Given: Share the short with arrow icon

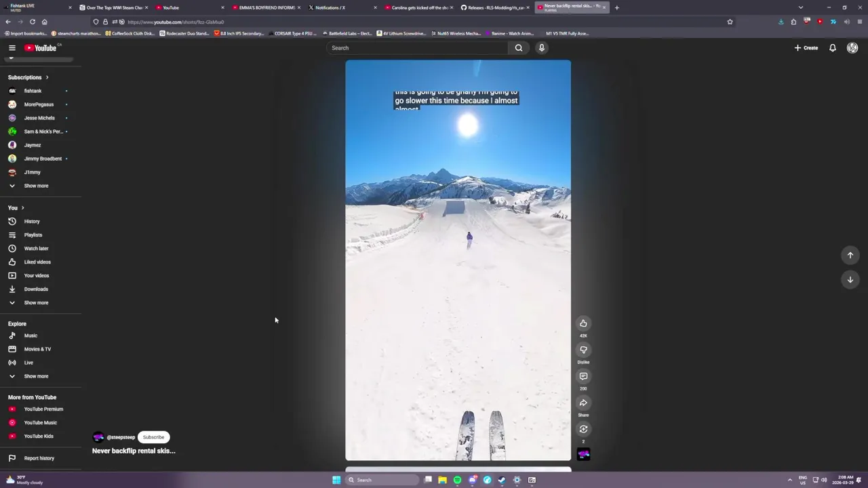Looking at the screenshot, I should click(583, 403).
